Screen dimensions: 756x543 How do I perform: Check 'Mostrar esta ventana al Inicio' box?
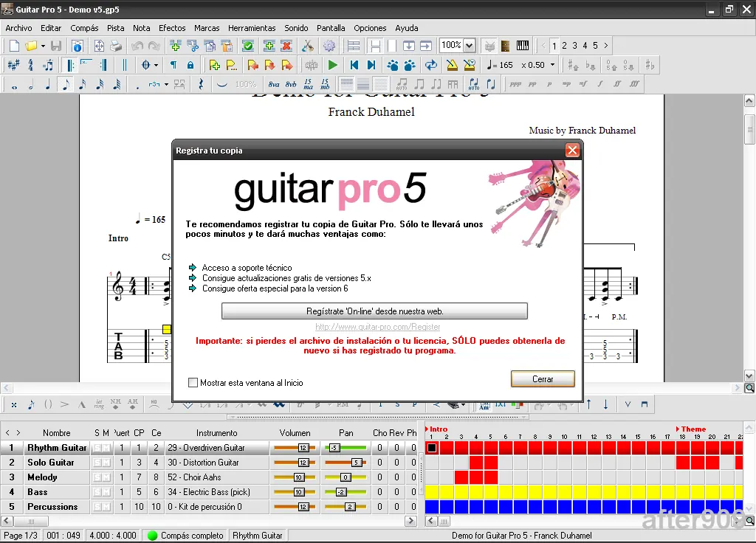(x=193, y=383)
